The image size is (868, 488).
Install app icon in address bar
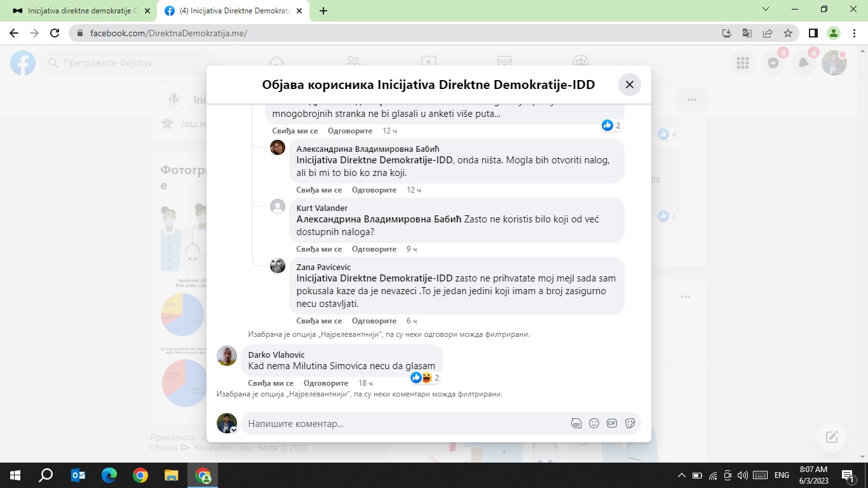(727, 33)
